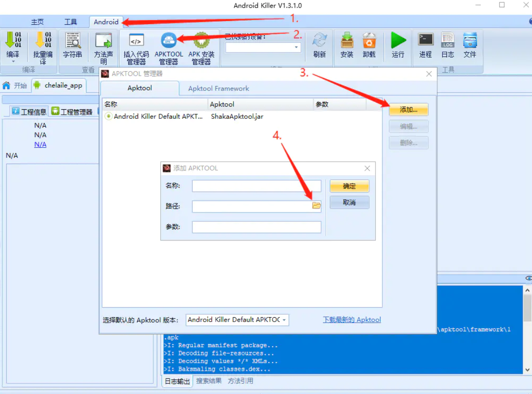Viewport: 532px width, 394px height.
Task: Click the 名称 column header
Action: [155, 104]
